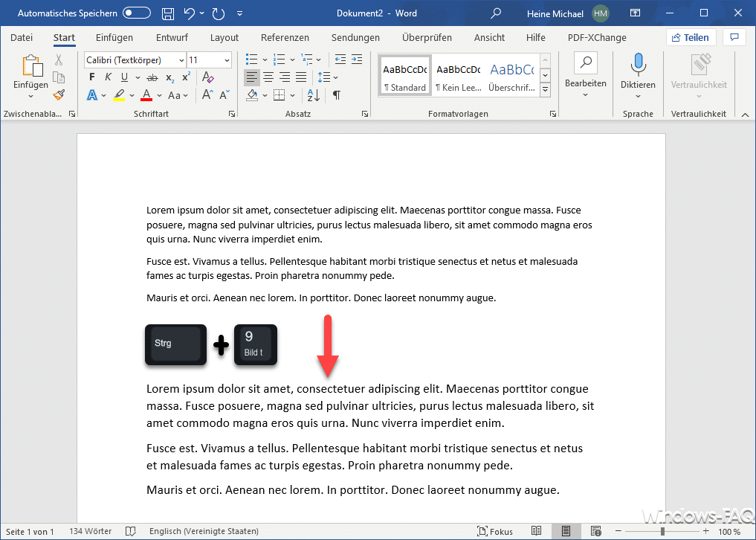The image size is (756, 540).
Task: Click the Dictate microphone icon
Action: tap(638, 65)
